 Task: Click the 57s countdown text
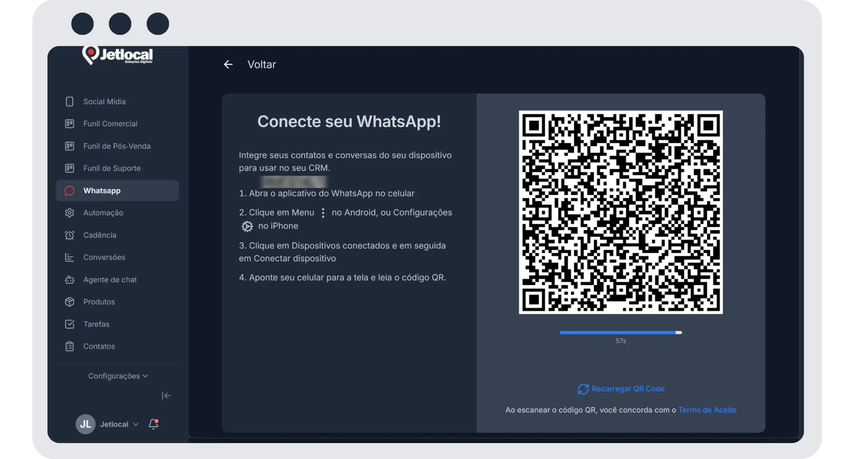[x=620, y=341]
